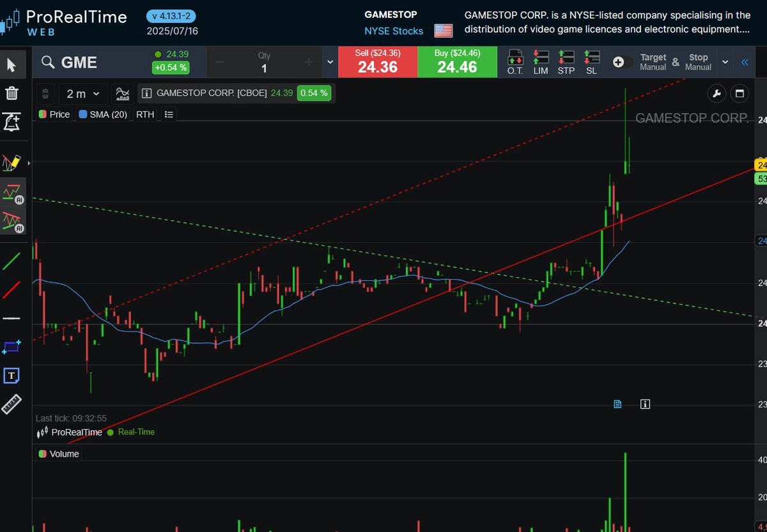
Task: Click the ProRealTime Web logo
Action: coord(64,22)
